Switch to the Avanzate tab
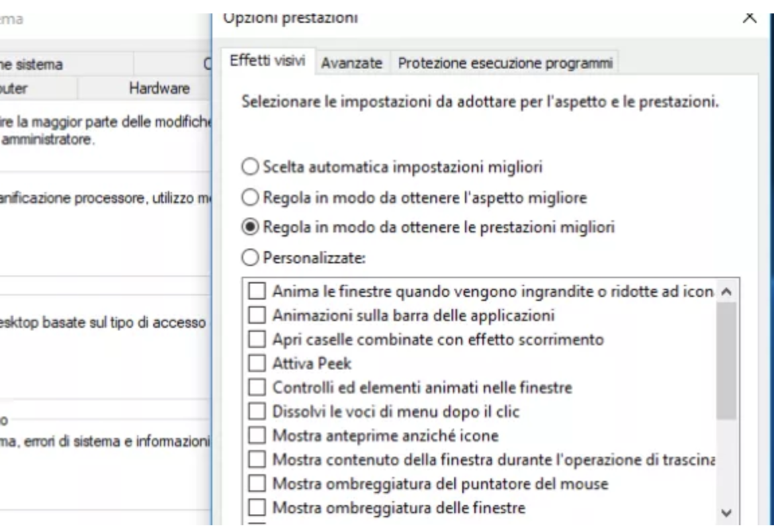Screen dimensions: 778x532 (x=352, y=63)
